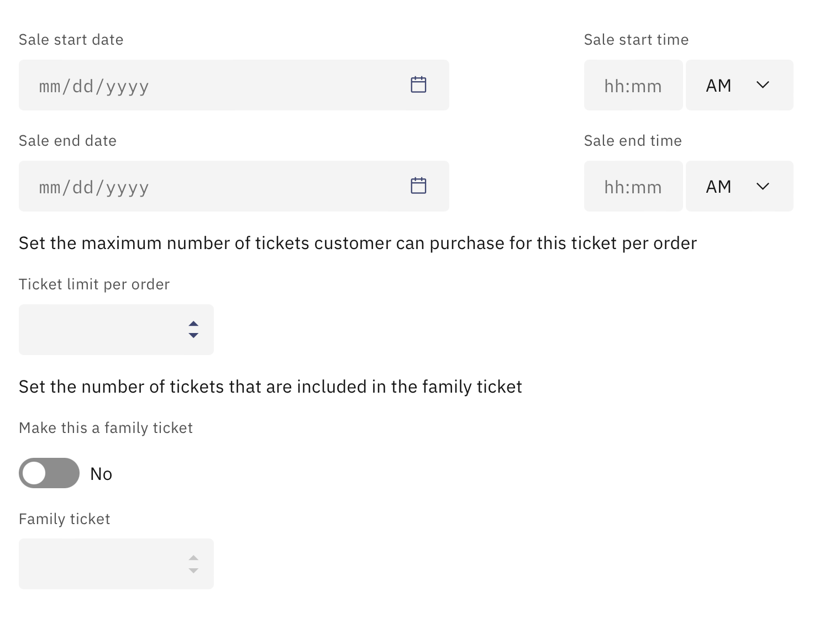The image size is (840, 634).
Task: Expand the Ticket limit per order selector
Action: pyautogui.click(x=116, y=330)
